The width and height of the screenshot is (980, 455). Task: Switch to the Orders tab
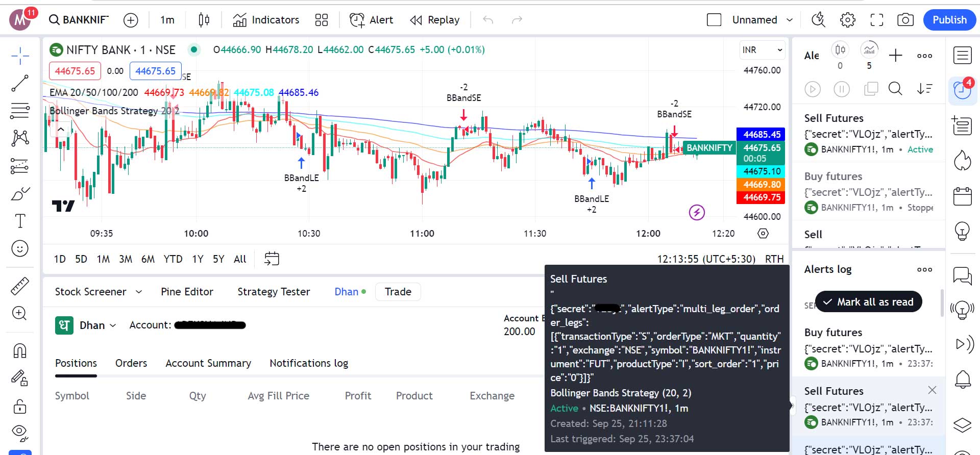(x=131, y=363)
